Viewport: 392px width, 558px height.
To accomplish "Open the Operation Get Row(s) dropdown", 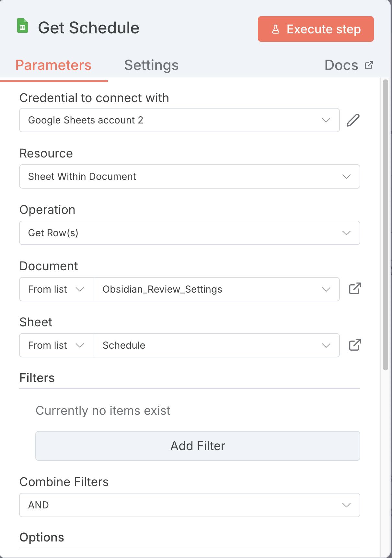I will (x=190, y=233).
